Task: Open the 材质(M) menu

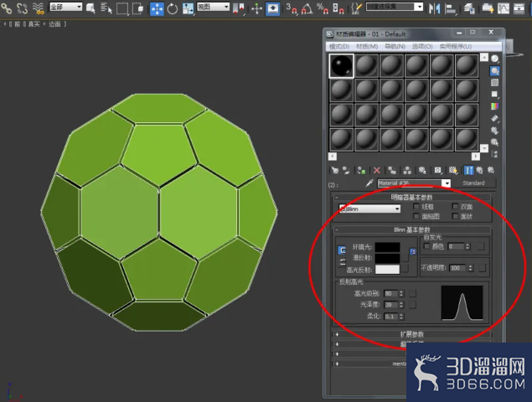Action: tap(367, 46)
